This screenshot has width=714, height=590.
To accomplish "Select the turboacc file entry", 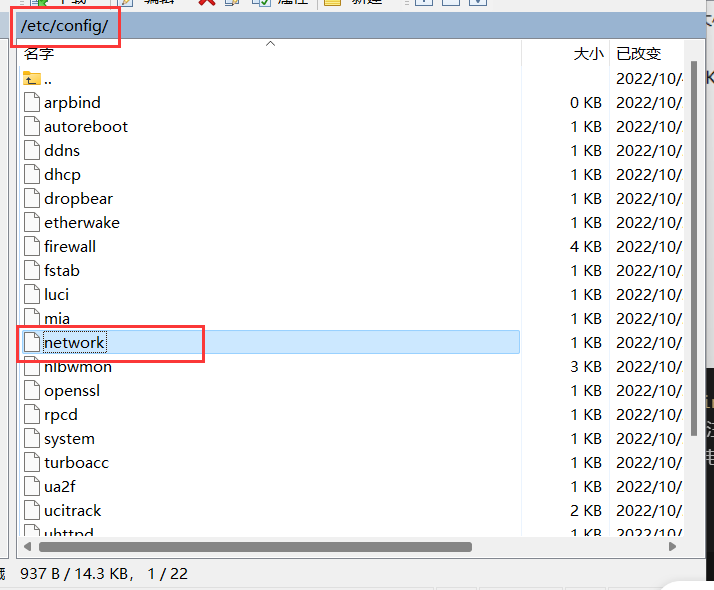I will pyautogui.click(x=76, y=462).
